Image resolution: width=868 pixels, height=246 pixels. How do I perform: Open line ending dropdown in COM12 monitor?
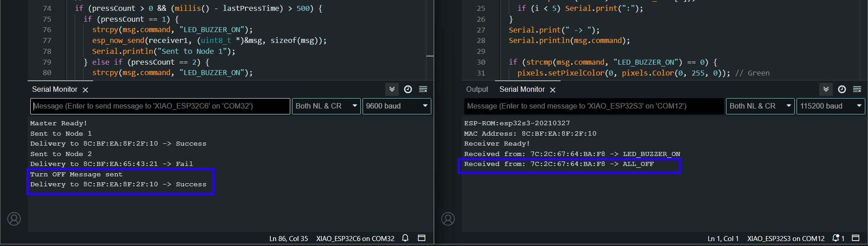tap(760, 106)
